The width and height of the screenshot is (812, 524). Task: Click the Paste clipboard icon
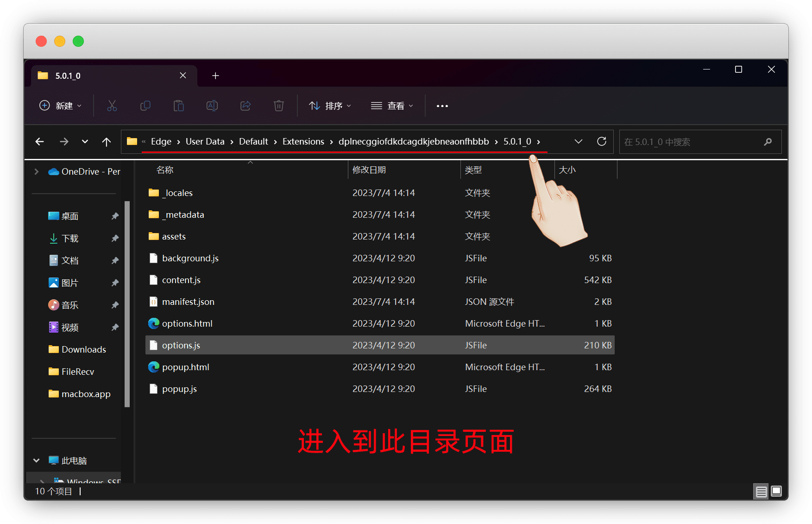tap(178, 106)
